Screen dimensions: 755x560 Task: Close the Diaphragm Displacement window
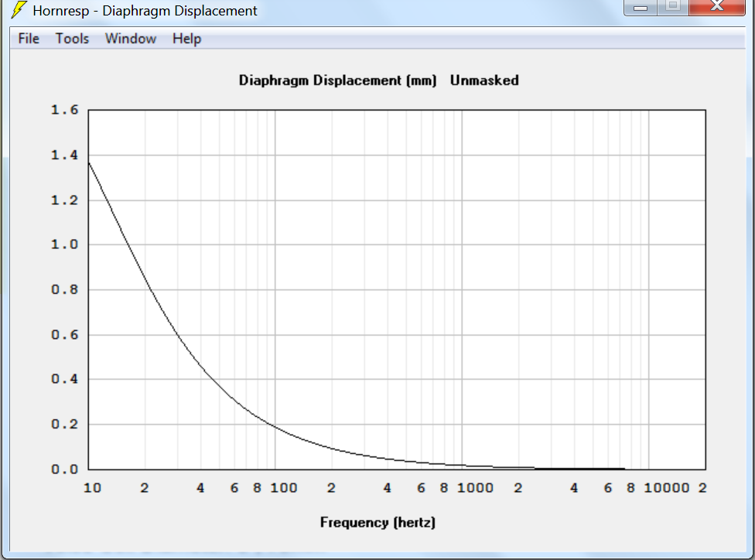[x=717, y=7]
